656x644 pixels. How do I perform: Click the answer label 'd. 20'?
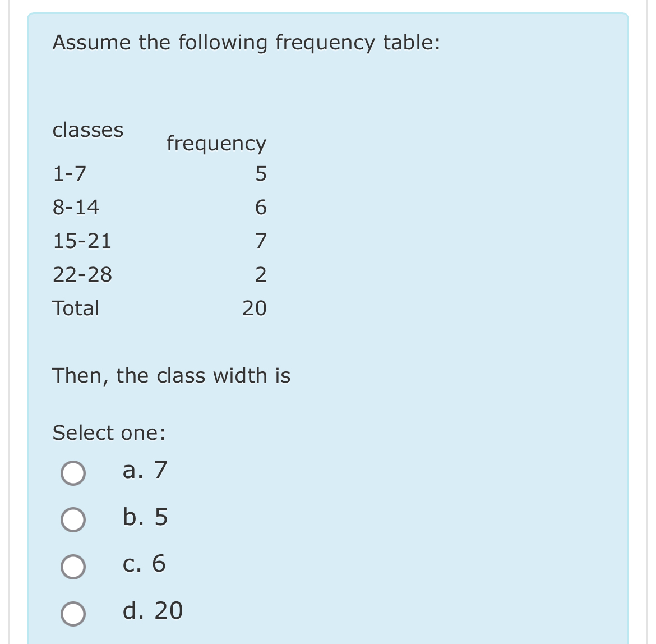point(152,611)
